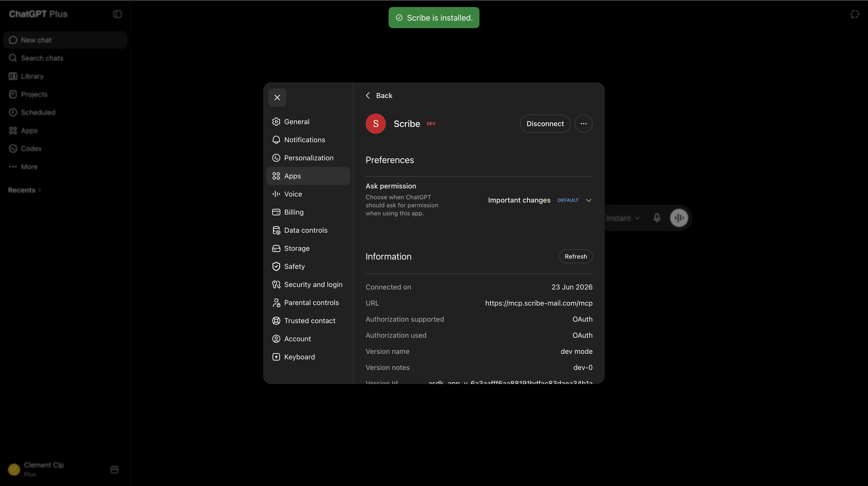Open General settings tab
Viewport: 868px width, 486px height.
(308, 122)
